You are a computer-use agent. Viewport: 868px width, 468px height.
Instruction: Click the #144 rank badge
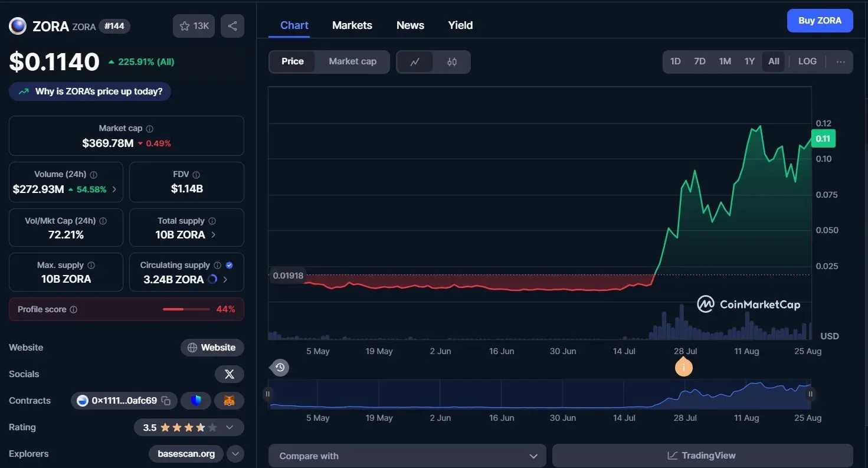click(x=114, y=26)
